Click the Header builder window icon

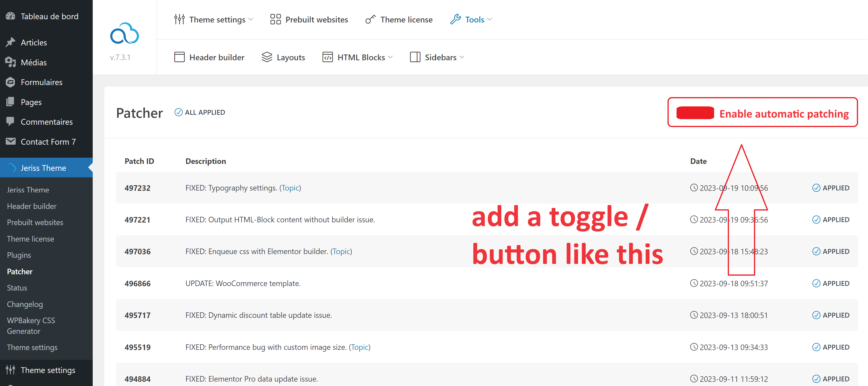179,57
